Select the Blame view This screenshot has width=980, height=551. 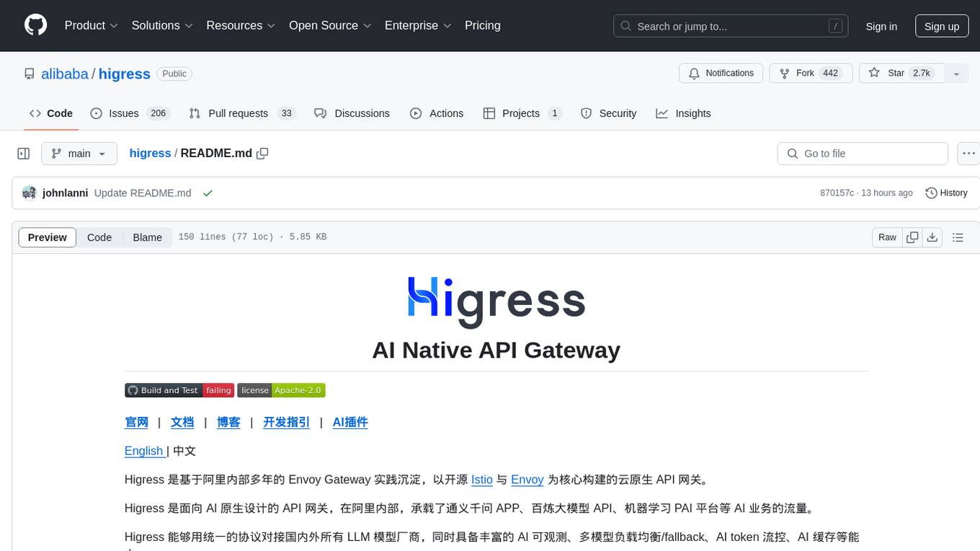click(x=147, y=237)
